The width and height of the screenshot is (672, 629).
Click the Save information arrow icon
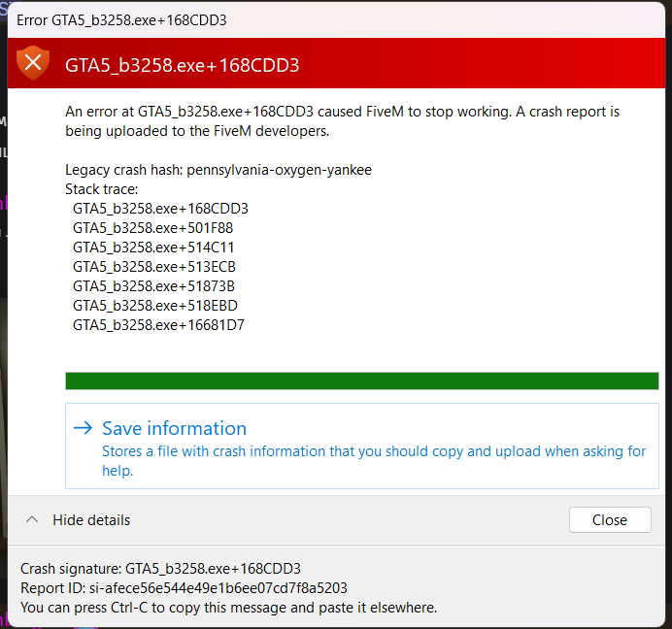pos(84,428)
